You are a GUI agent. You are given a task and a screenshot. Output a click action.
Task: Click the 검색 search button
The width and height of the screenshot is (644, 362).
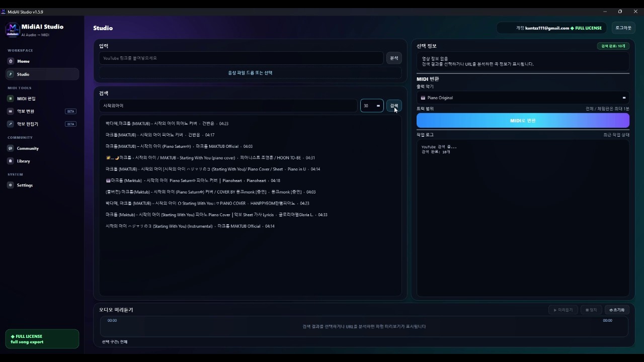tap(394, 106)
